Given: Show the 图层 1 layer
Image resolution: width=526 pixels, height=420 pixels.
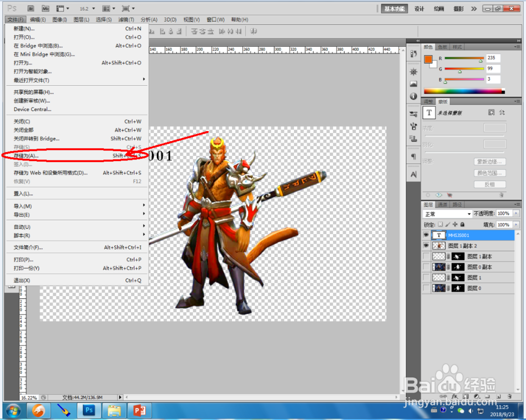Looking at the screenshot, I should [x=426, y=278].
